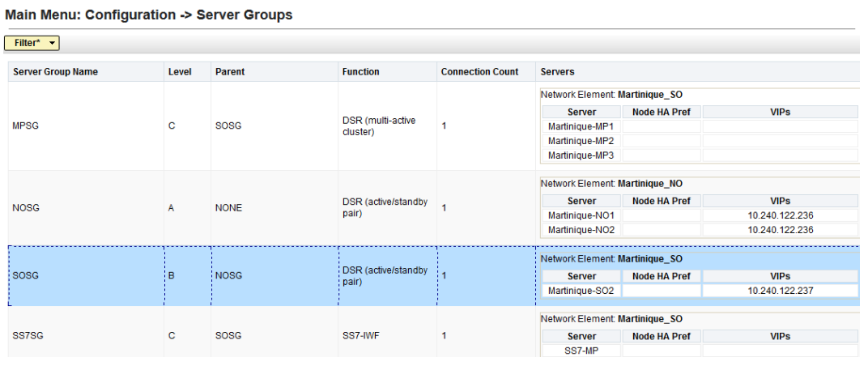Click the Server Group Name column header
This screenshot has width=868, height=370.
55,72
